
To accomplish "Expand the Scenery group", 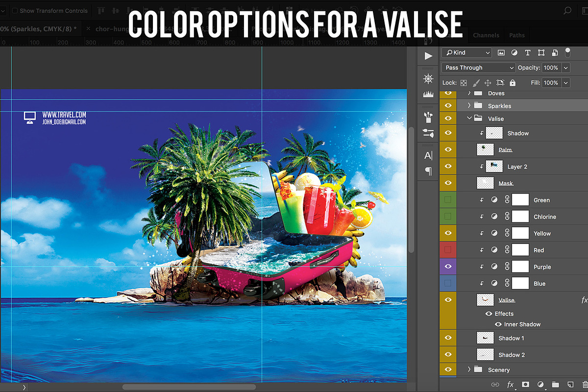I will point(469,369).
